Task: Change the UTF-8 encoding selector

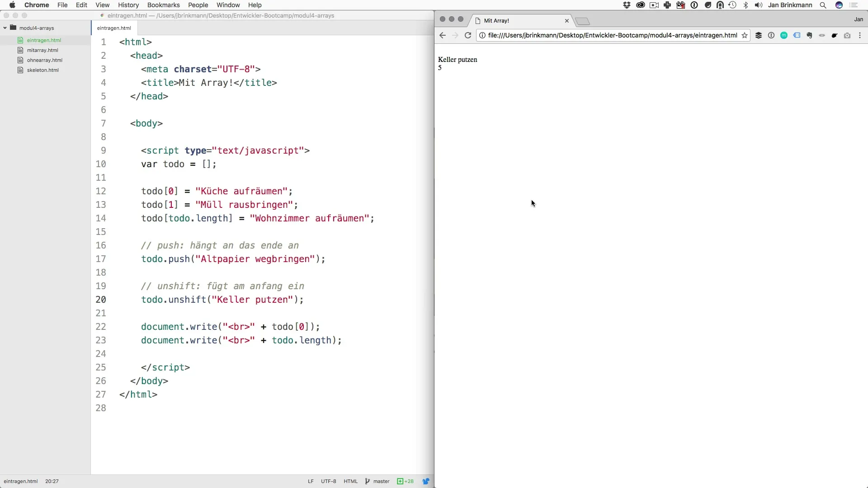Action: click(329, 481)
